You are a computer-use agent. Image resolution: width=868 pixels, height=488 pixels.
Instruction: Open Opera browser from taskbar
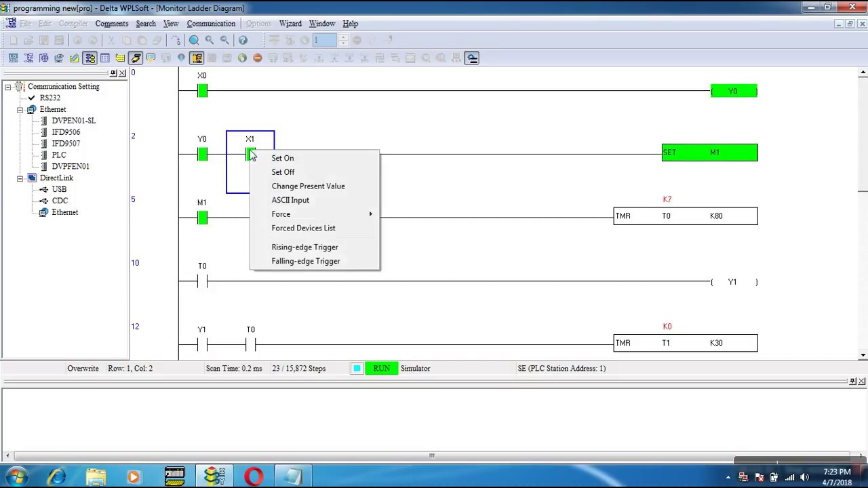click(x=254, y=476)
